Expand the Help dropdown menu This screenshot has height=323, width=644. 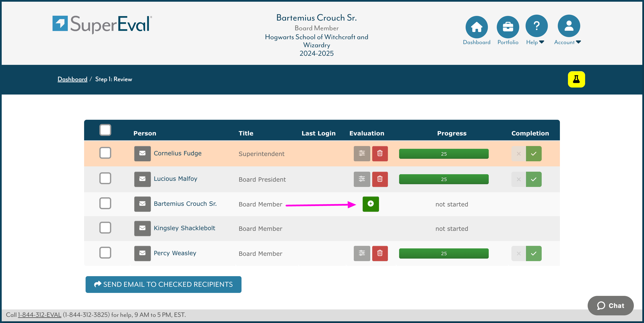pos(535,42)
